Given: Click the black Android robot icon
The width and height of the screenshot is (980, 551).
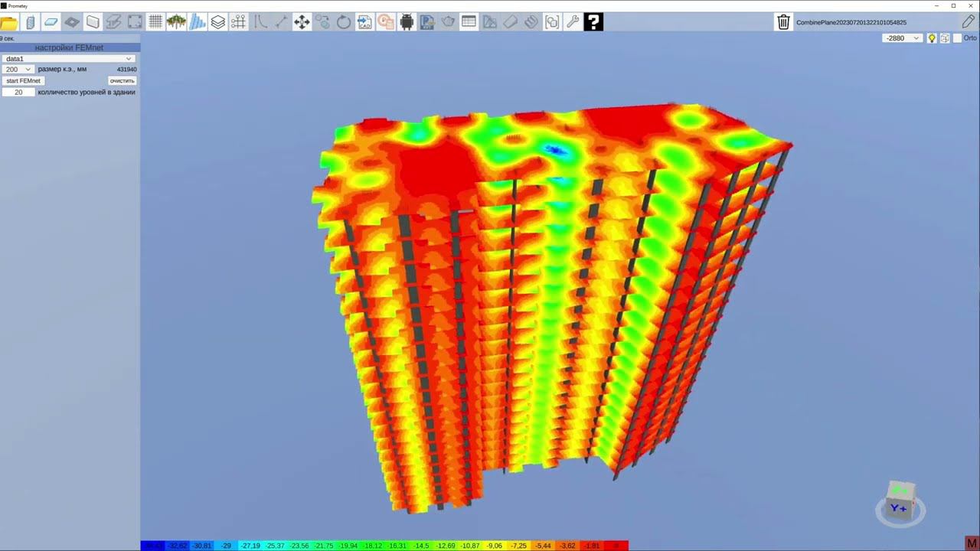Looking at the screenshot, I should click(407, 22).
